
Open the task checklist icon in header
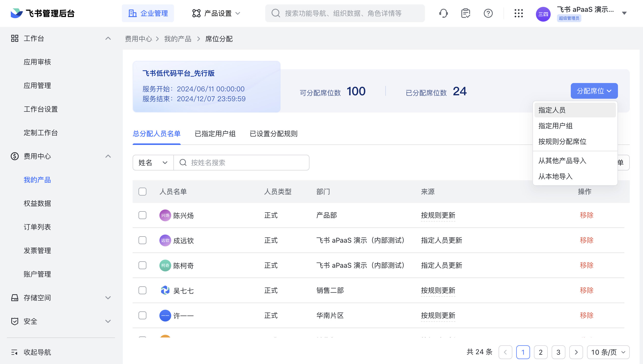pos(465,13)
